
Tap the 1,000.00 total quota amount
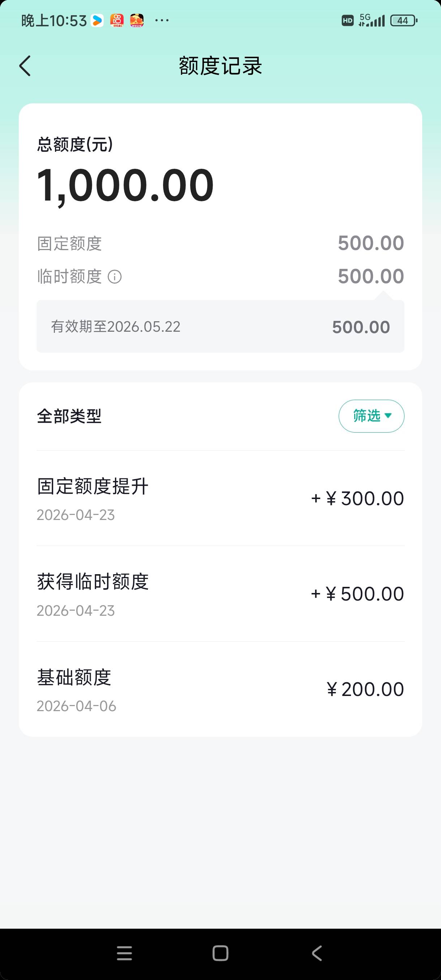(125, 186)
